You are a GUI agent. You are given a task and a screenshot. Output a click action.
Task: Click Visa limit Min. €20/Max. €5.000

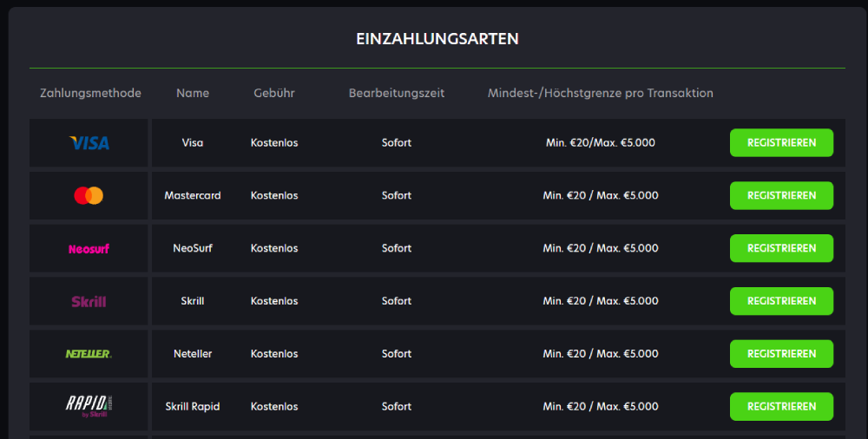point(600,143)
